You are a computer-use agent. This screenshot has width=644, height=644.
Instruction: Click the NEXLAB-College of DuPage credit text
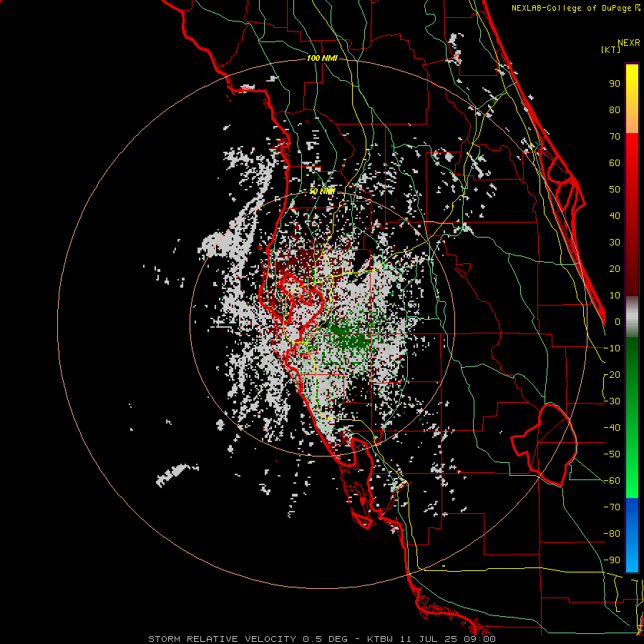(x=575, y=8)
